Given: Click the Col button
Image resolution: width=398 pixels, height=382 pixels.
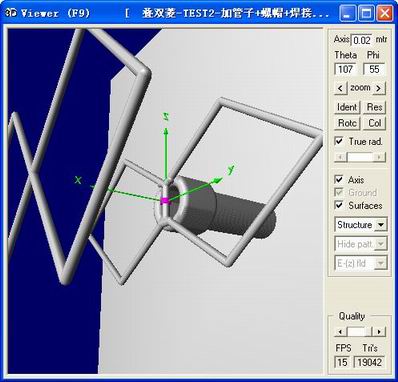Looking at the screenshot, I should point(374,123).
